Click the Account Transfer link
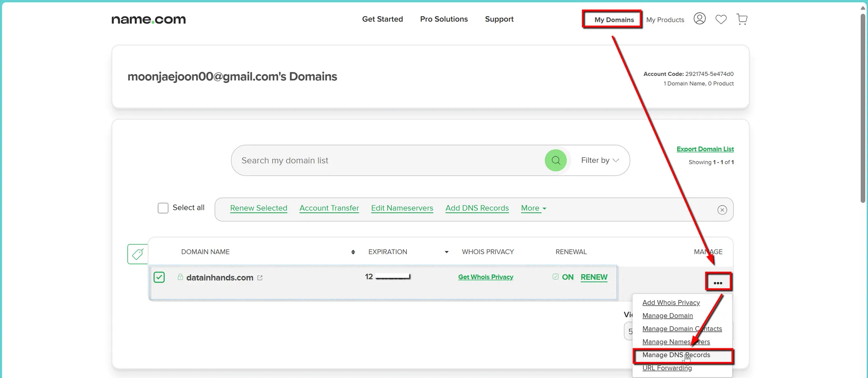Viewport: 868px width, 378px height. 329,208
